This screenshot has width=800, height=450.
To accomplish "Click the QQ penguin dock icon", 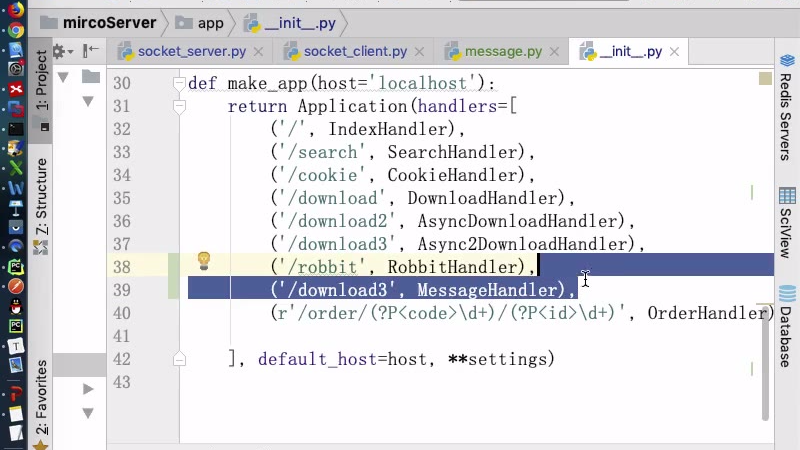I will (15, 305).
